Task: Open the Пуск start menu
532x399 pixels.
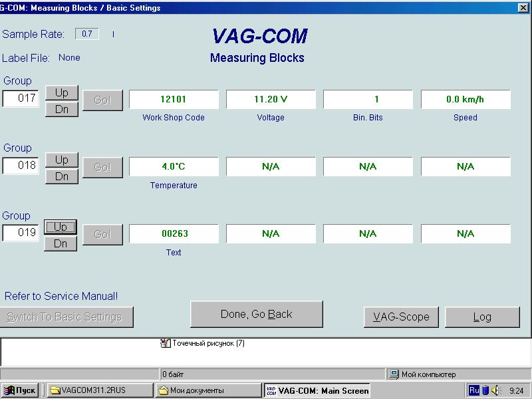Action: pos(20,390)
